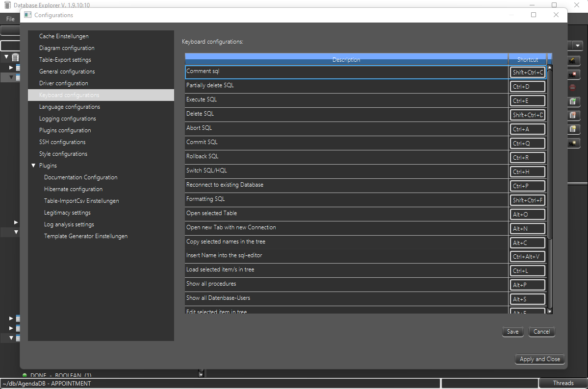Click the Threads button in the status bar

pos(563,383)
